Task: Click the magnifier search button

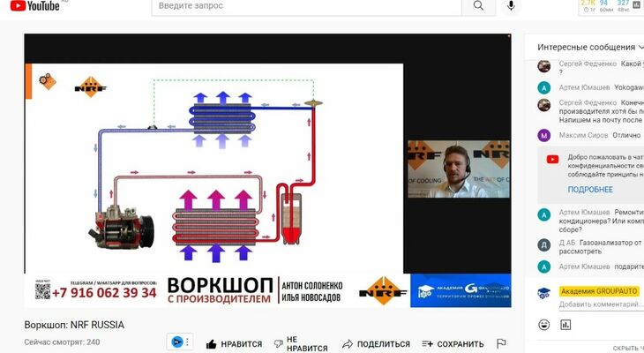Action: pyautogui.click(x=478, y=6)
